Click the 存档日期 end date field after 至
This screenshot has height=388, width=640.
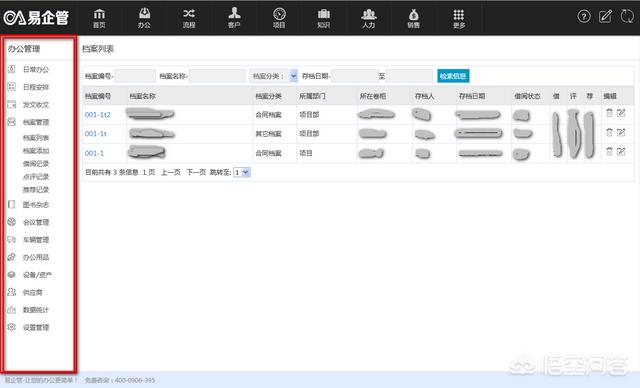click(x=409, y=76)
